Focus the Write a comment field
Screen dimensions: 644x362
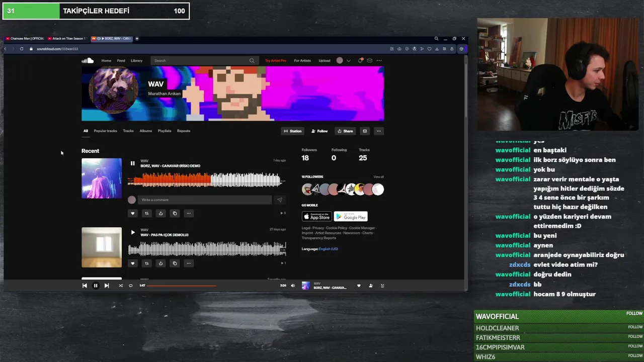pos(205,200)
